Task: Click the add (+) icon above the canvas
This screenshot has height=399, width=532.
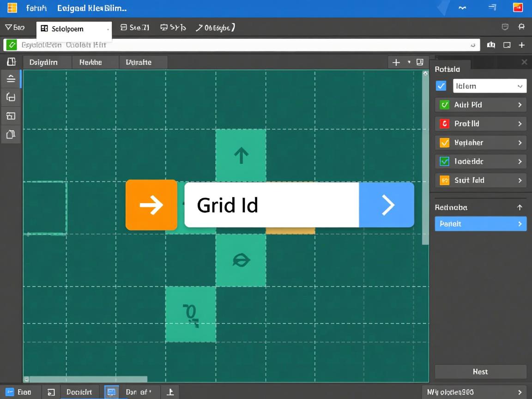Action: (x=396, y=62)
